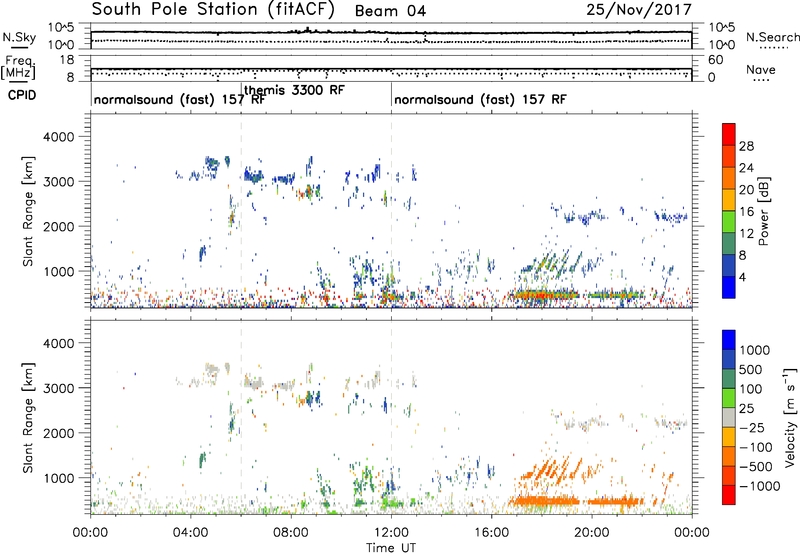Click the 'South Pole Station (fitACF)' title
The image size is (800, 554).
pyautogui.click(x=213, y=10)
